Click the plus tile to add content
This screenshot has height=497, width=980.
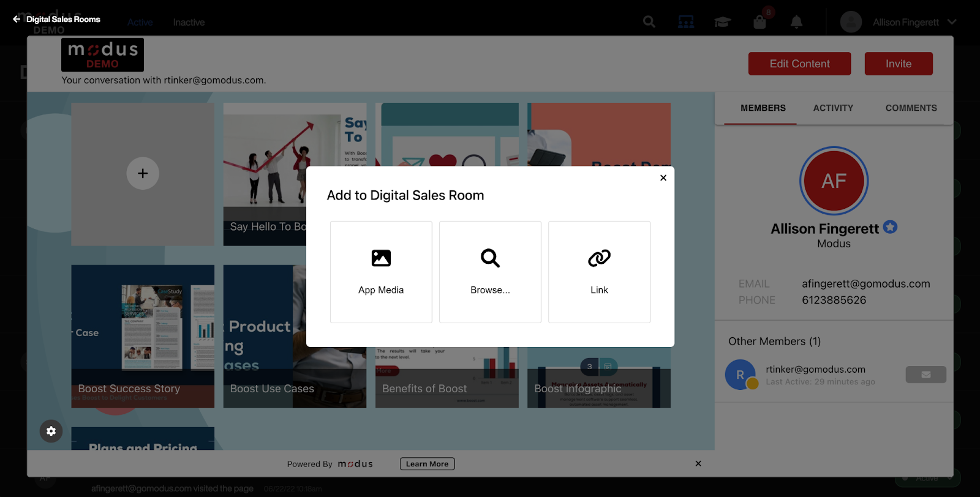[143, 174]
